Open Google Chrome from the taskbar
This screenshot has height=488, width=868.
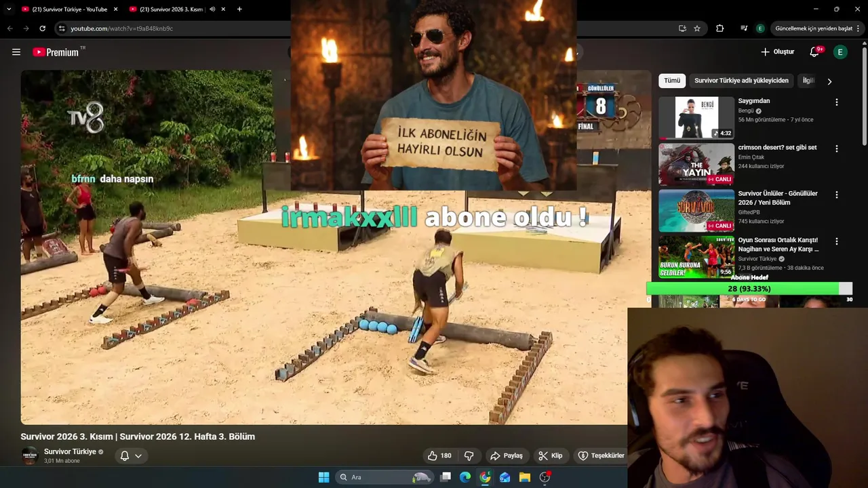click(485, 477)
